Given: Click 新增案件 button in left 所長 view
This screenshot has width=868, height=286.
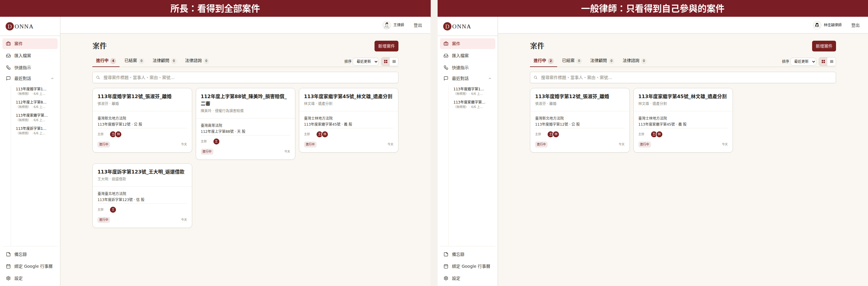Looking at the screenshot, I should pos(386,46).
